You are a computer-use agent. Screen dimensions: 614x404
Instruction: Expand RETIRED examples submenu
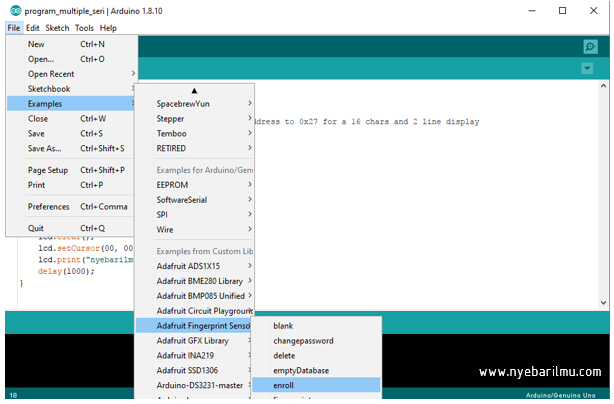point(195,148)
